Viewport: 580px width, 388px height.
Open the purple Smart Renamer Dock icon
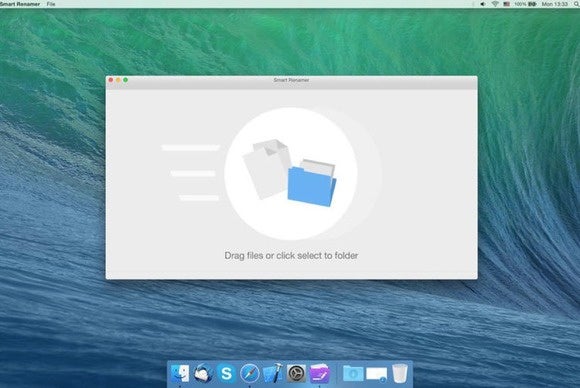click(319, 374)
